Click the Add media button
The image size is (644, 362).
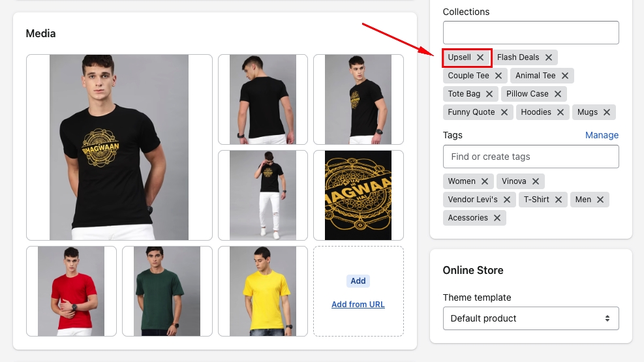click(x=358, y=281)
